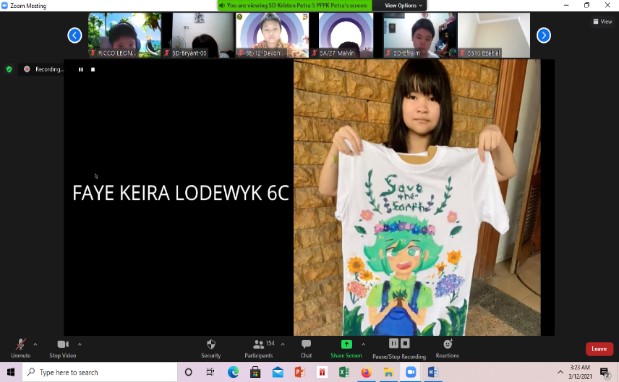Expand video options arrow beside Stop Video
The image size is (619, 382).
pyautogui.click(x=80, y=345)
